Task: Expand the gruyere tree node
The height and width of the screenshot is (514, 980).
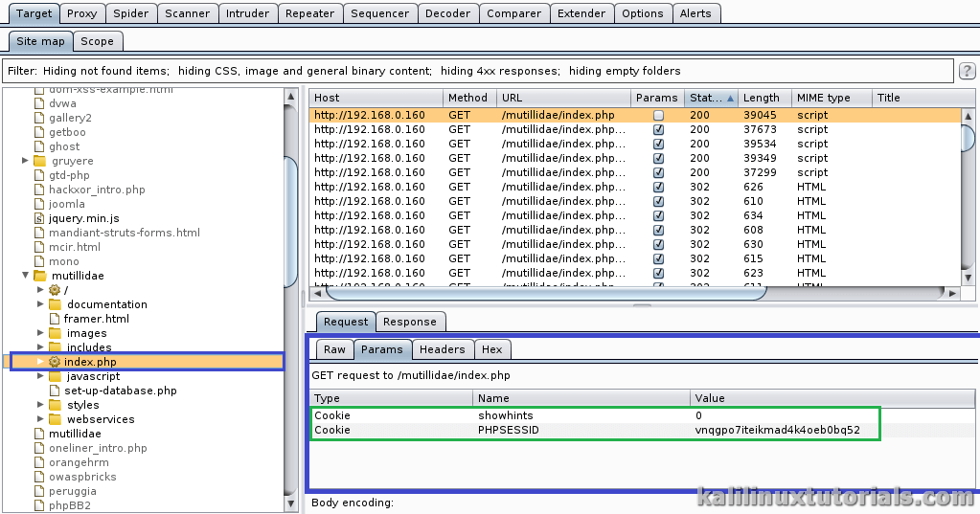Action: (26, 161)
